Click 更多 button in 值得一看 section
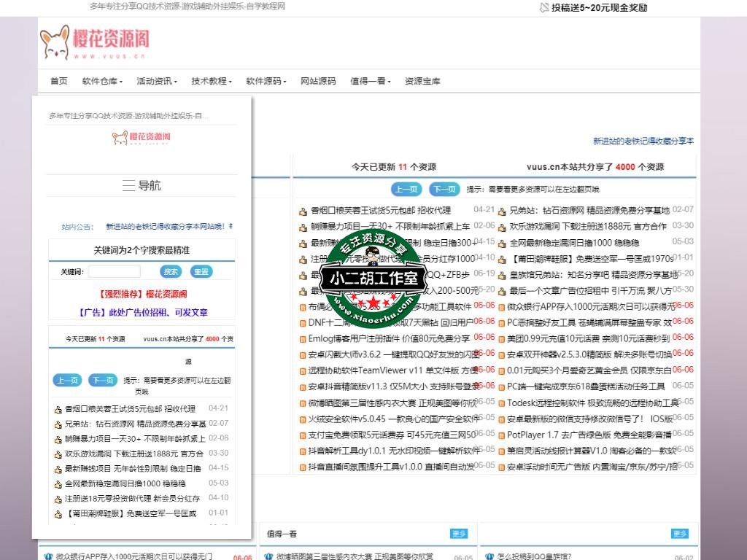 [459, 534]
